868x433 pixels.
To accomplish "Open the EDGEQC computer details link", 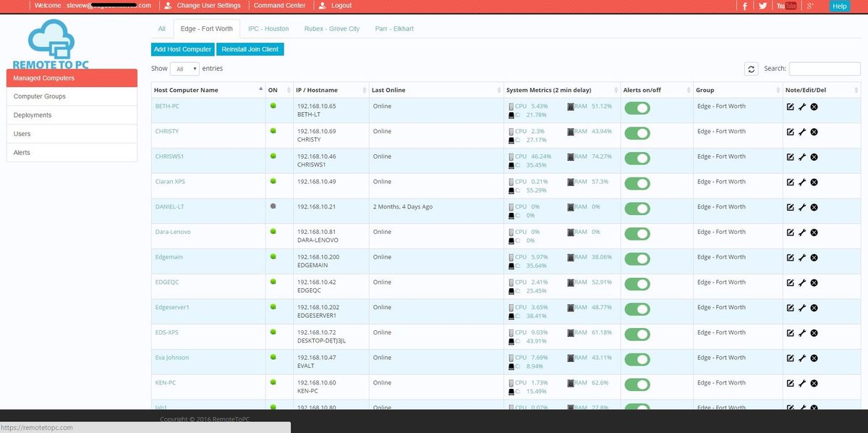I will click(166, 282).
